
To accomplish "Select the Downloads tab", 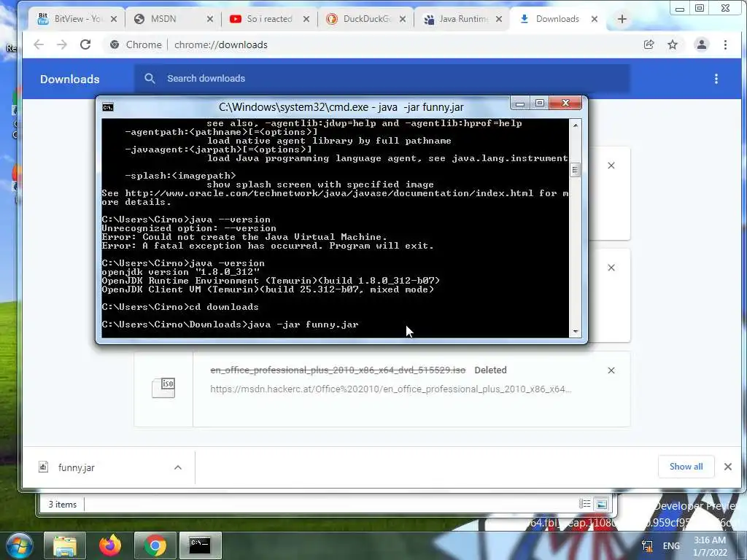I will (x=557, y=19).
